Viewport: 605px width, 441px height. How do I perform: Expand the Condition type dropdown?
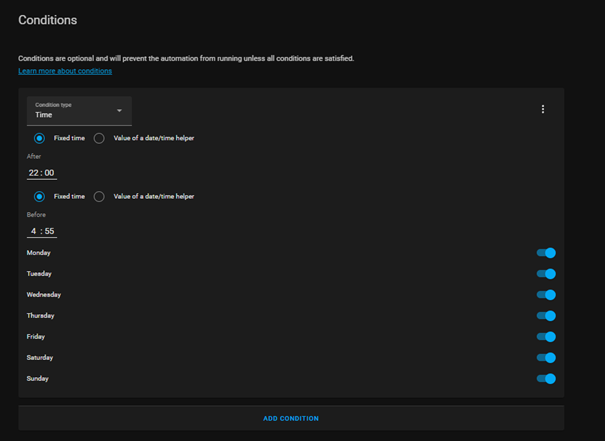(78, 110)
